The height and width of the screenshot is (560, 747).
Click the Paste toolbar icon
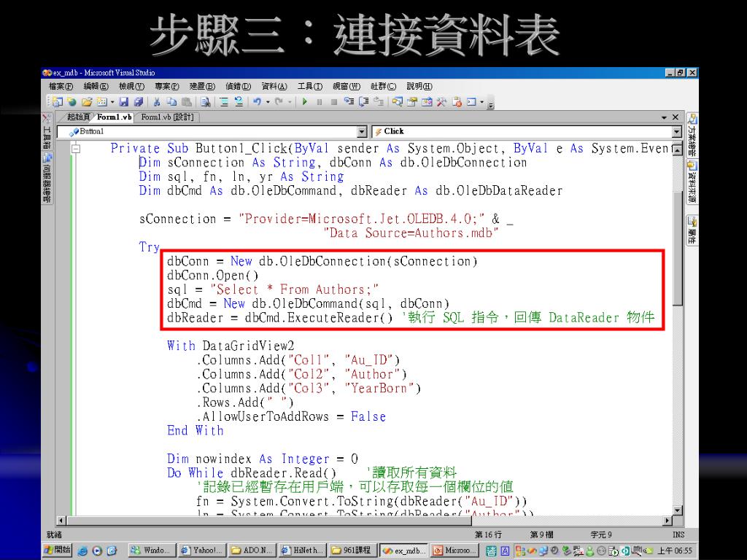click(x=187, y=101)
